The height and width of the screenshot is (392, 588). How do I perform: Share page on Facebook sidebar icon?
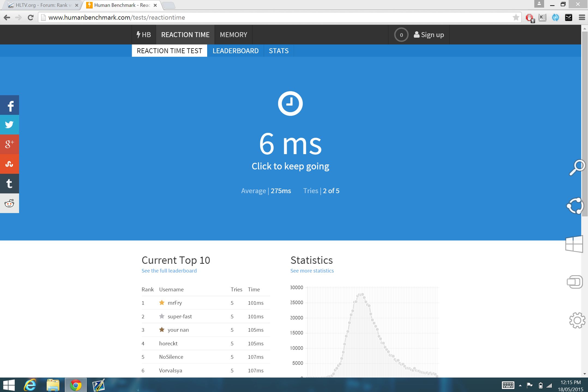pos(10,105)
